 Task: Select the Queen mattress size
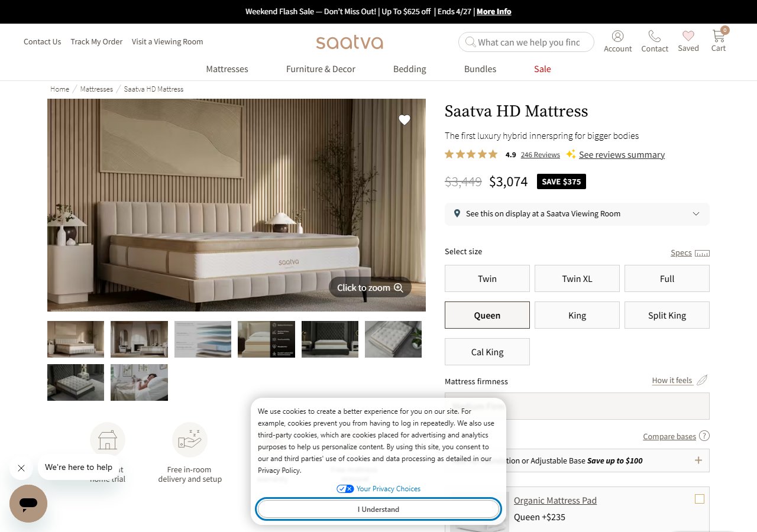click(487, 315)
